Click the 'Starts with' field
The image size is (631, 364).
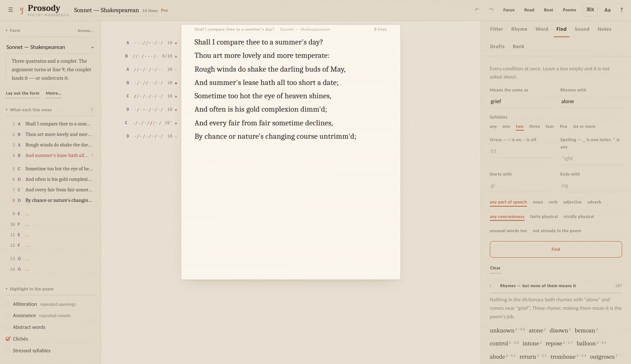pyautogui.click(x=521, y=186)
